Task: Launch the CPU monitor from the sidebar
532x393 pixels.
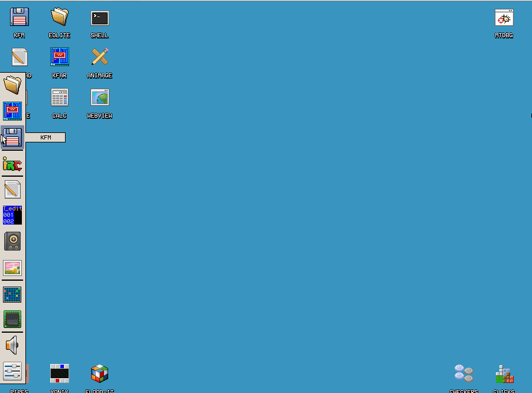Action: click(12, 319)
